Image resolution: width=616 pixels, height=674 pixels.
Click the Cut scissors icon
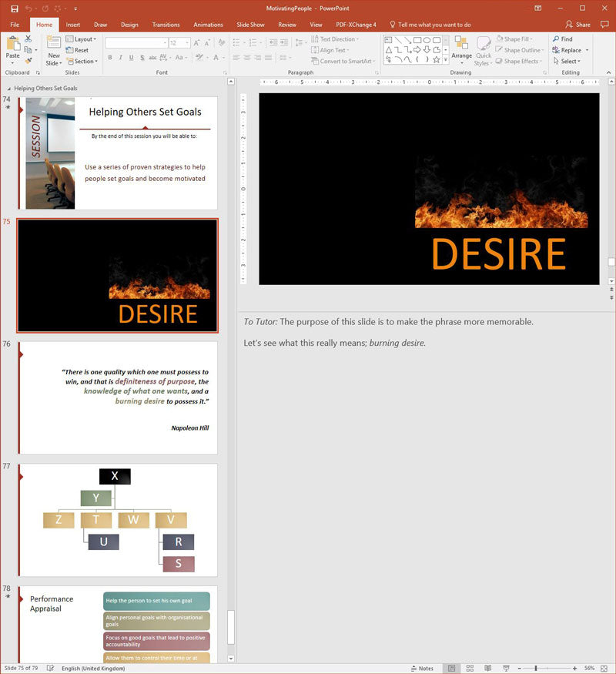point(28,39)
